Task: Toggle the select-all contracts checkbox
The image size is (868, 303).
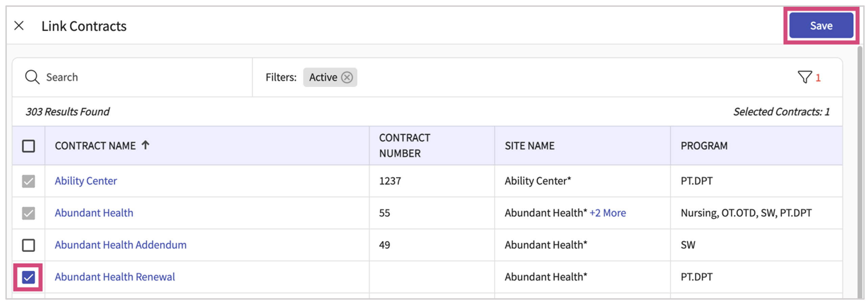Action: [28, 146]
